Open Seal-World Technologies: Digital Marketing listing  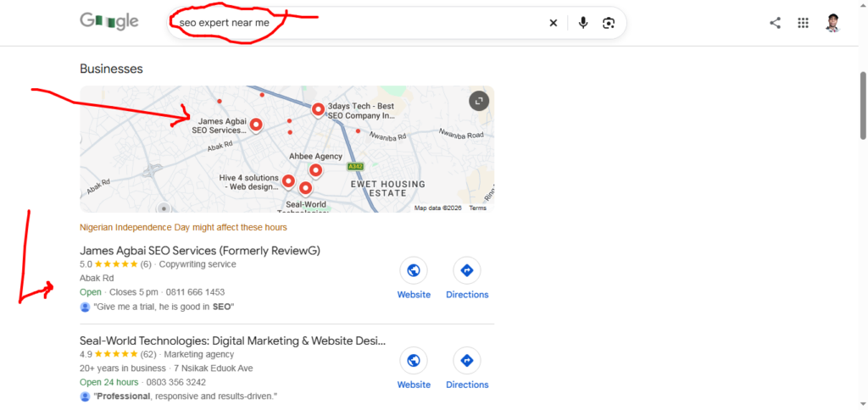pyautogui.click(x=232, y=341)
